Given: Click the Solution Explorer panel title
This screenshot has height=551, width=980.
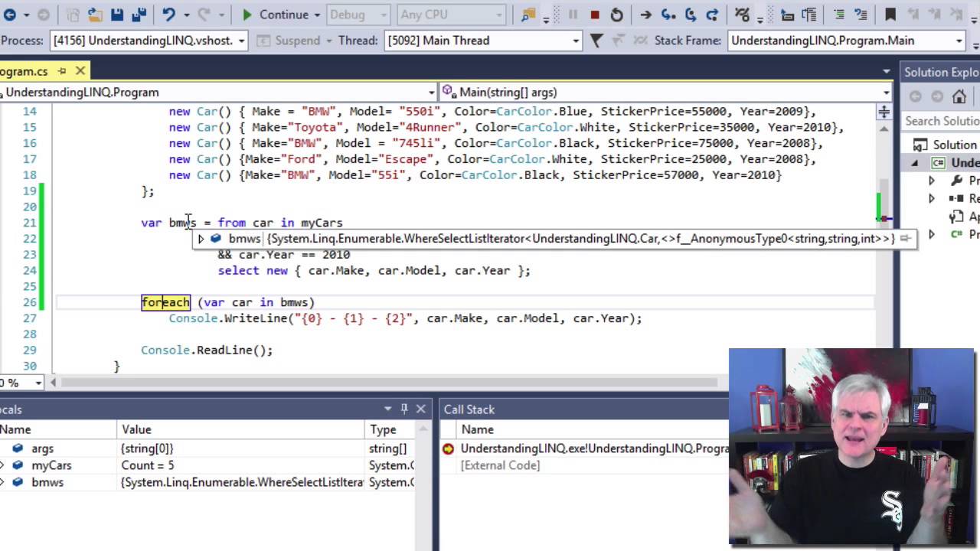Looking at the screenshot, I should coord(941,72).
